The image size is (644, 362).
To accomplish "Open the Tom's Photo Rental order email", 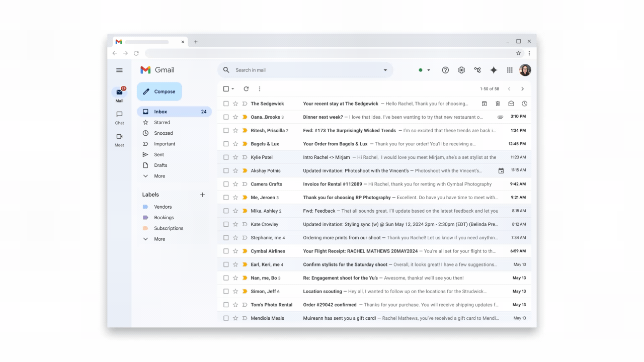I will coord(374,305).
